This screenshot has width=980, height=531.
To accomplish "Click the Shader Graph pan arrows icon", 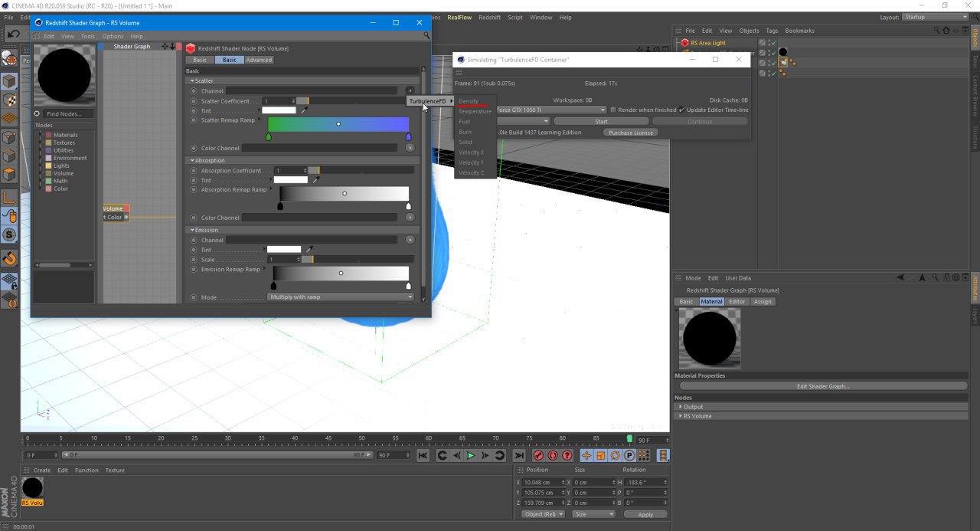I will point(165,47).
